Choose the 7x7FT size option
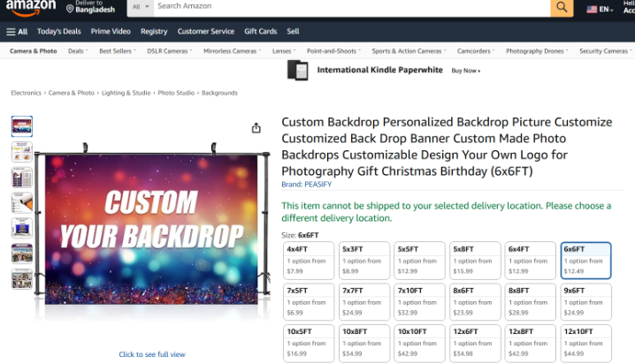635x364 pixels. click(363, 301)
